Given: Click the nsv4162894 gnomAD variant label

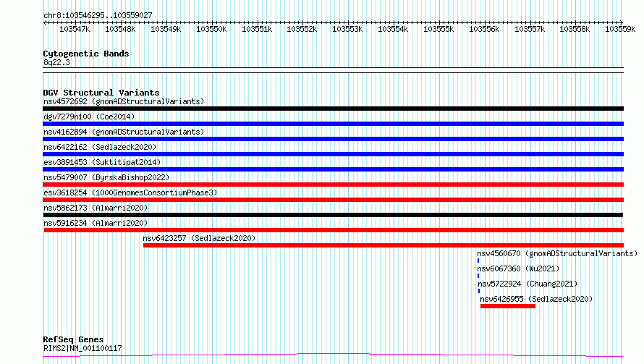Looking at the screenshot, I should (124, 132).
